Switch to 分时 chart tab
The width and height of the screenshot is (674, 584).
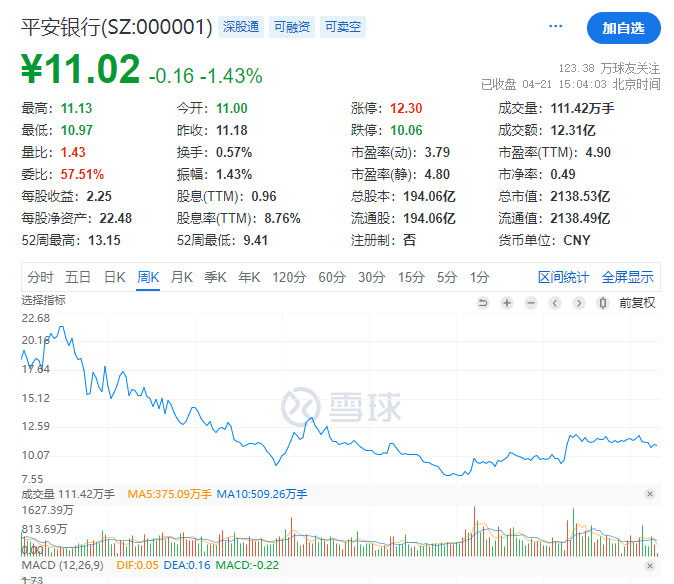(x=40, y=277)
